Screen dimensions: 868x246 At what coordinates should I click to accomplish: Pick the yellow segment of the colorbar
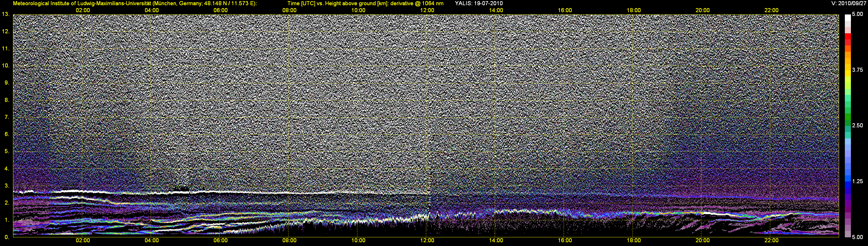[848, 74]
